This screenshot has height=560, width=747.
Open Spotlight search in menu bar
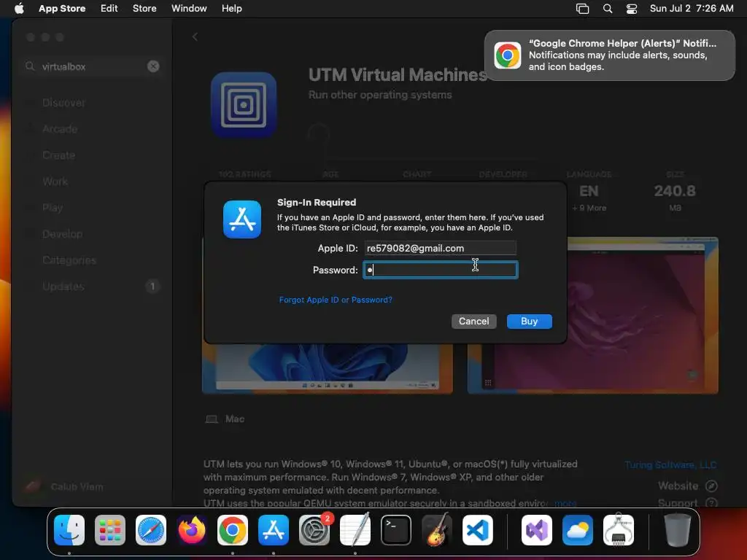608,8
